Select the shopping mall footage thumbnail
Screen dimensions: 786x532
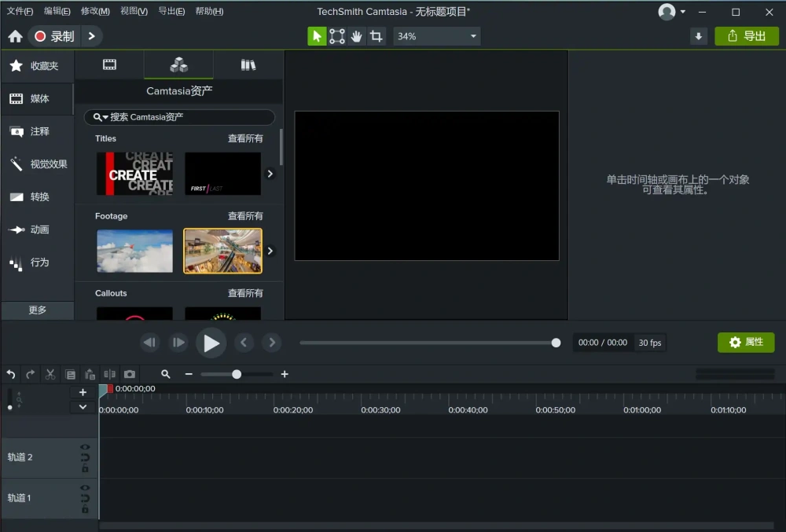tap(222, 251)
